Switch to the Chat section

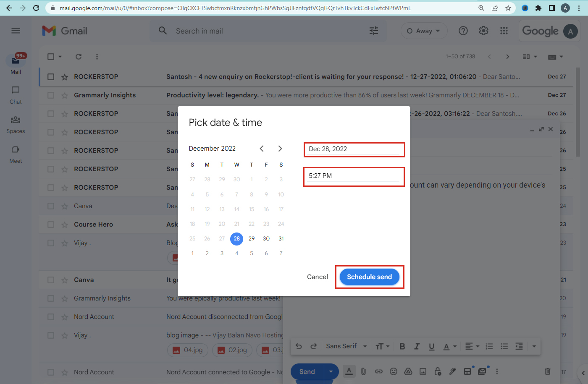pos(16,95)
